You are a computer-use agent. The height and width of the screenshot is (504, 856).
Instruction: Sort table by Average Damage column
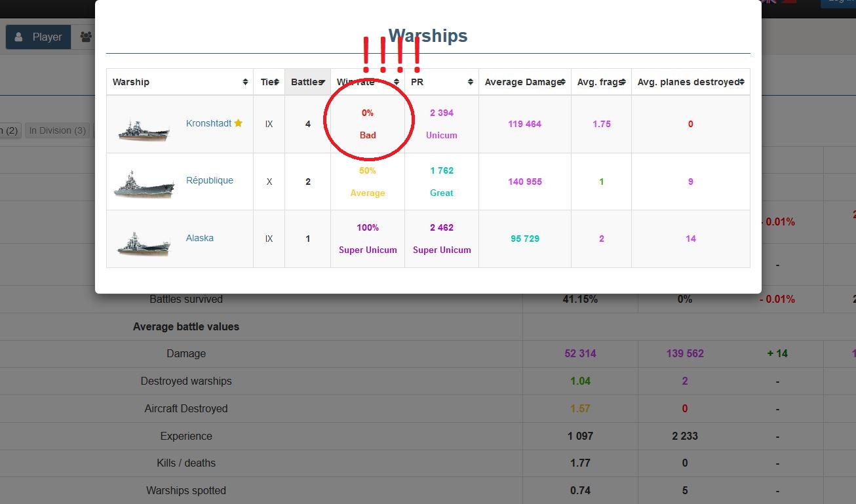click(x=524, y=82)
